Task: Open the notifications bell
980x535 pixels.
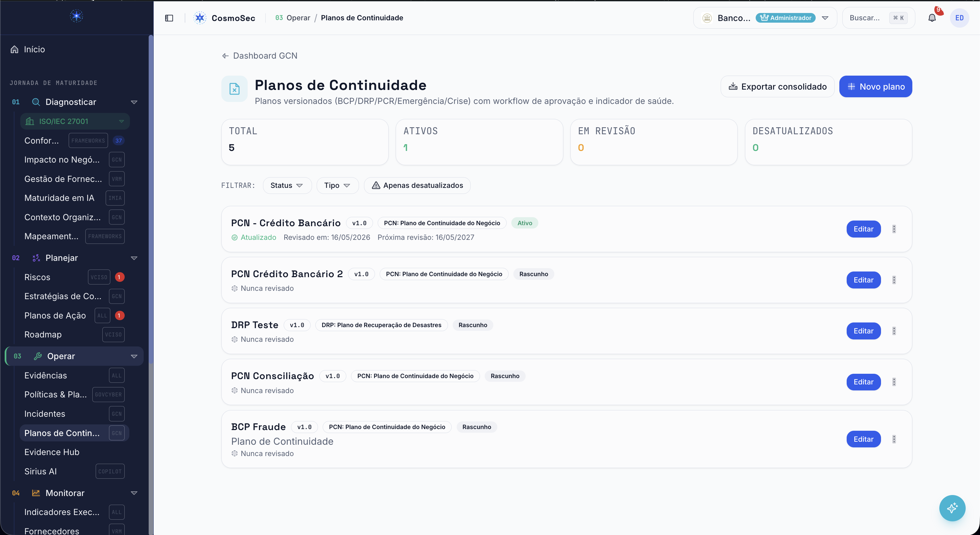Action: coord(932,18)
